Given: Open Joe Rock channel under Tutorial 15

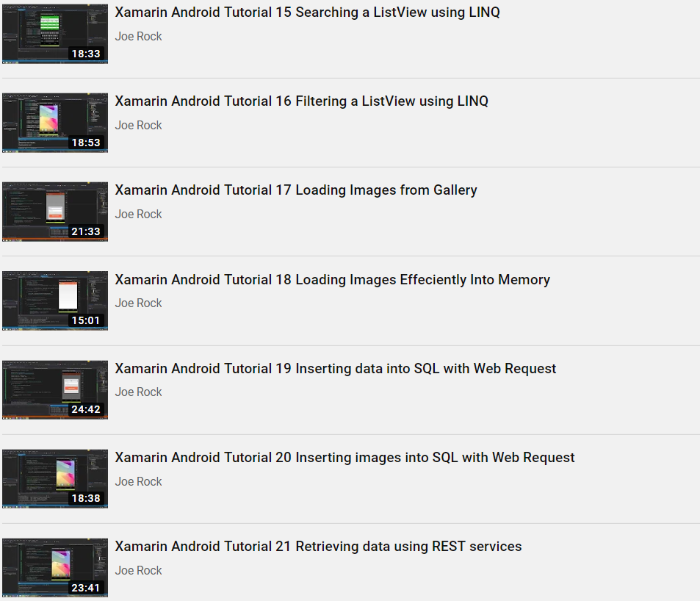Looking at the screenshot, I should coord(138,36).
